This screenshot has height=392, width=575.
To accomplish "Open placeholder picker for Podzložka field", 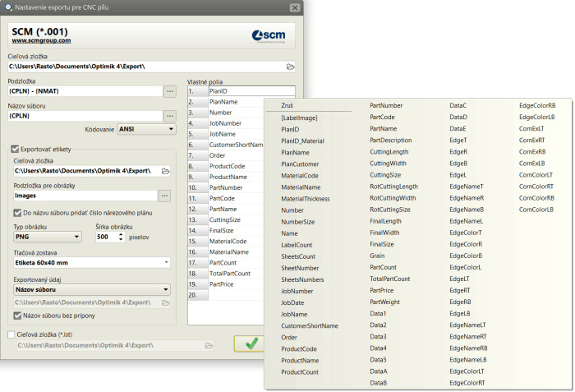I will [170, 91].
